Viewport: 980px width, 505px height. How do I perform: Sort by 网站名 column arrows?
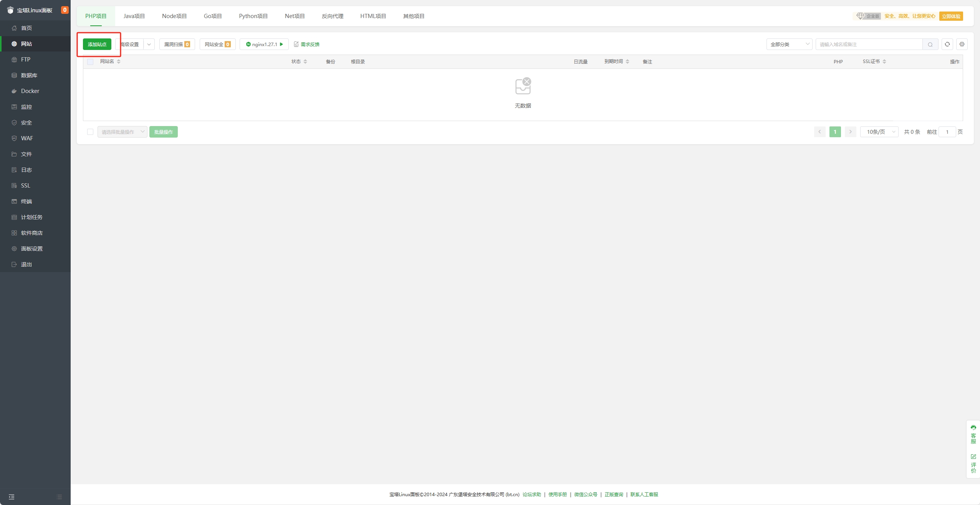point(119,61)
